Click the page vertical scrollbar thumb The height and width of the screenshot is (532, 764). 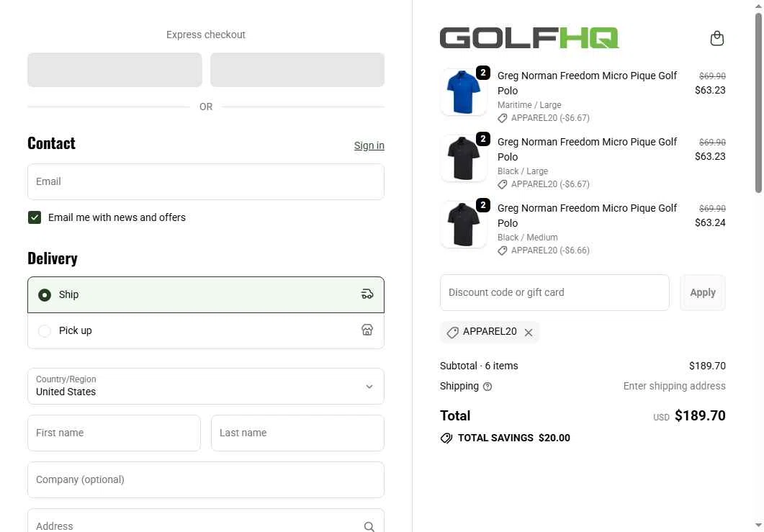[759, 102]
